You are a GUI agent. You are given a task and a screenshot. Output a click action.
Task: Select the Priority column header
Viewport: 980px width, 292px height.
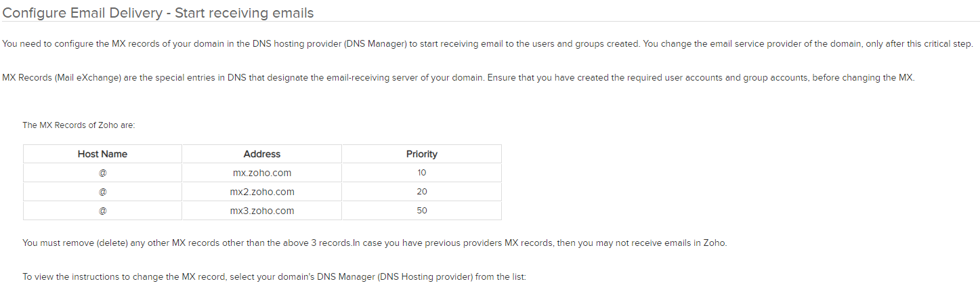click(x=422, y=154)
